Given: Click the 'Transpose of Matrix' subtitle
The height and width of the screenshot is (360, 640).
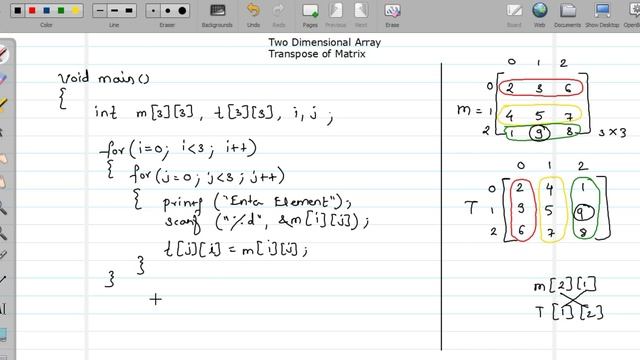Looking at the screenshot, I should point(317,54).
